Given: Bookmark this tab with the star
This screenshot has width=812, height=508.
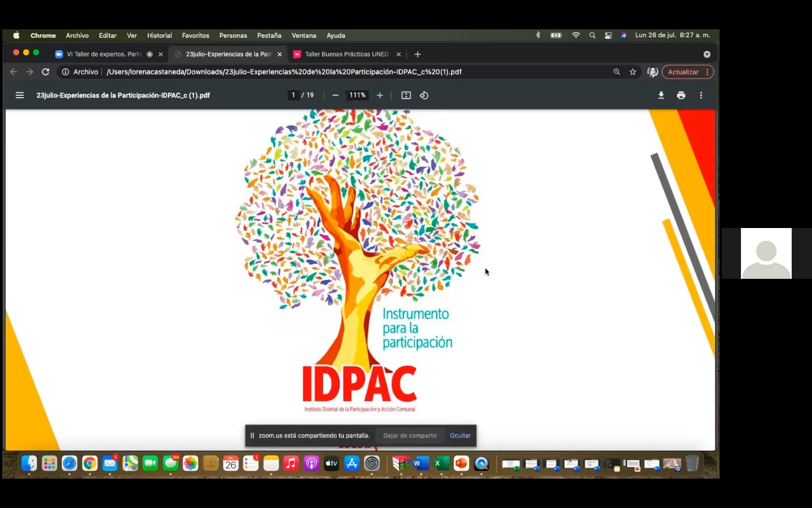Looking at the screenshot, I should coord(633,72).
